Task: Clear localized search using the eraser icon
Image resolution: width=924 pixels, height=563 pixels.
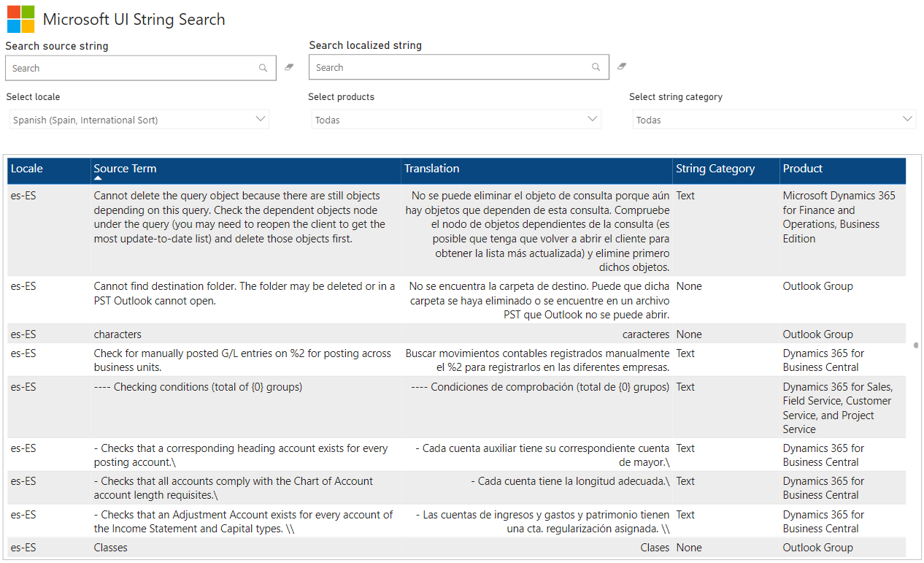Action: tap(621, 66)
